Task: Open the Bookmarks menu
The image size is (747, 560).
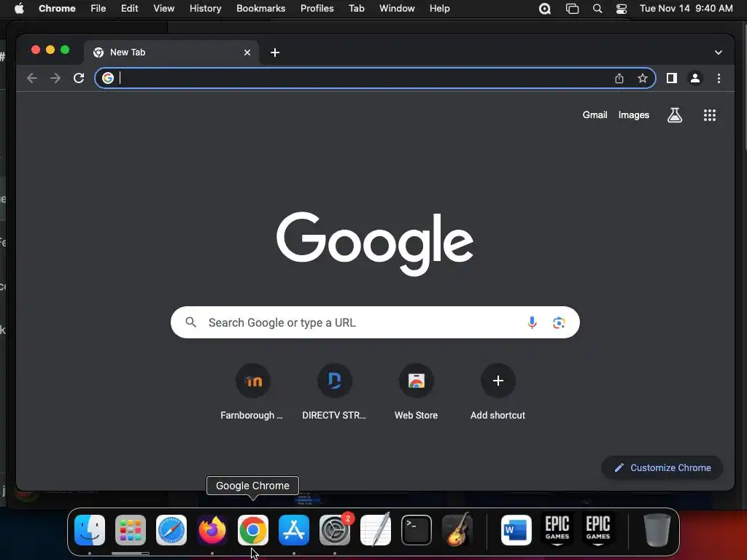Action: pos(260,9)
